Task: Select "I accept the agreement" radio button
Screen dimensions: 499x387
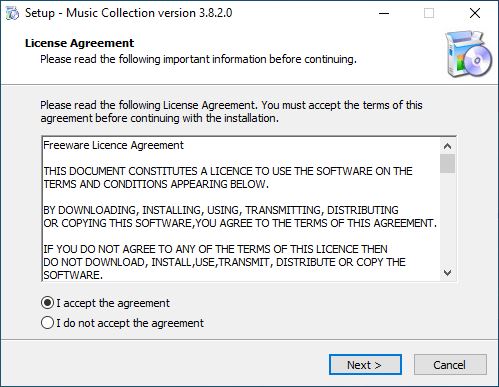Action: (47, 303)
